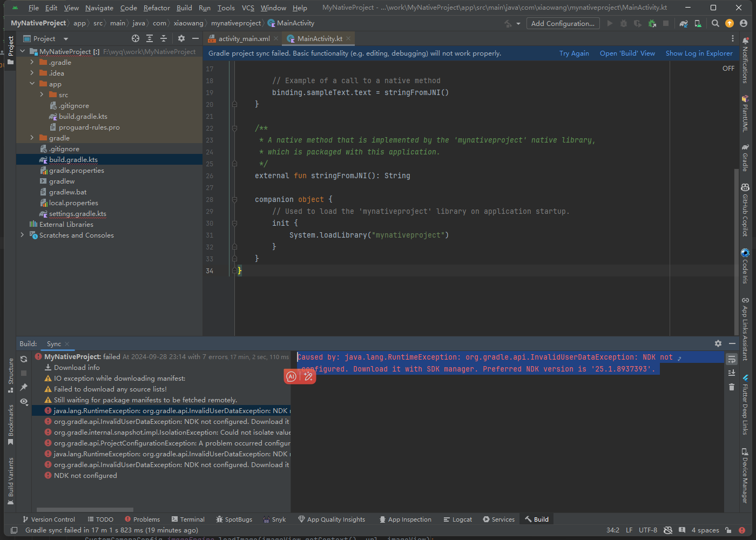This screenshot has height=540, width=756.
Task: Pin the Build tab with pin icon
Action: [x=24, y=387]
